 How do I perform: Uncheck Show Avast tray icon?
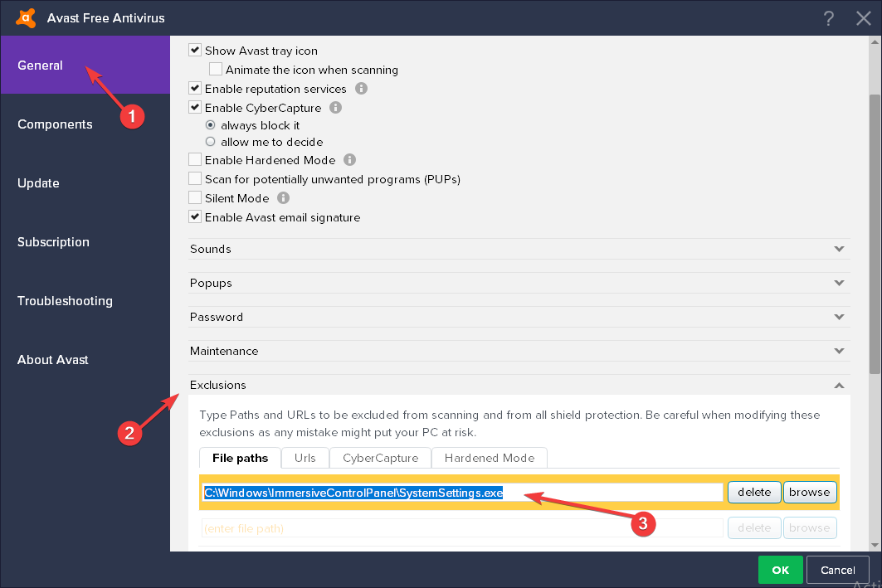click(194, 50)
